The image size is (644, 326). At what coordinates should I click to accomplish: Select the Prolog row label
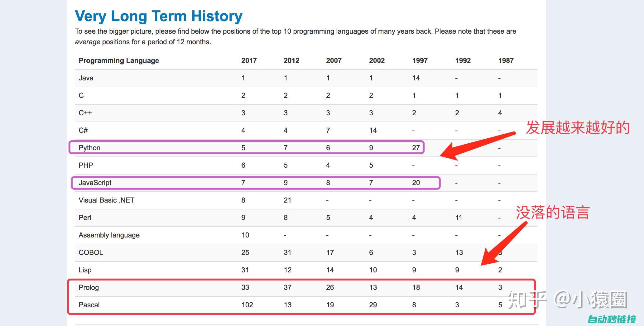pos(89,287)
